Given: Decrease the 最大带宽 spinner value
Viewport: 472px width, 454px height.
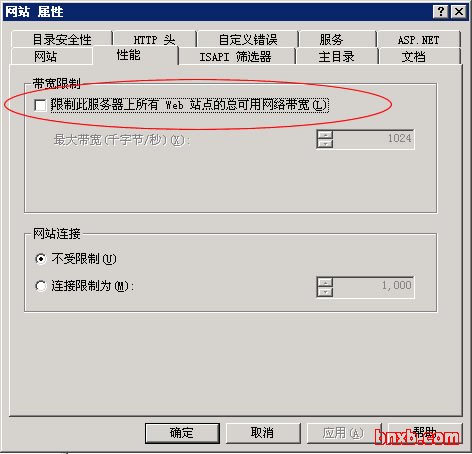Looking at the screenshot, I should [325, 144].
